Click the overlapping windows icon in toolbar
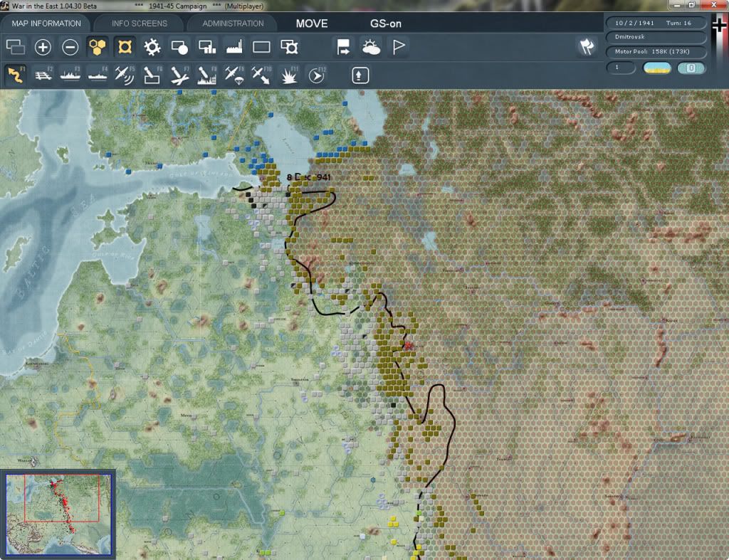The width and height of the screenshot is (729, 560). tap(16, 47)
